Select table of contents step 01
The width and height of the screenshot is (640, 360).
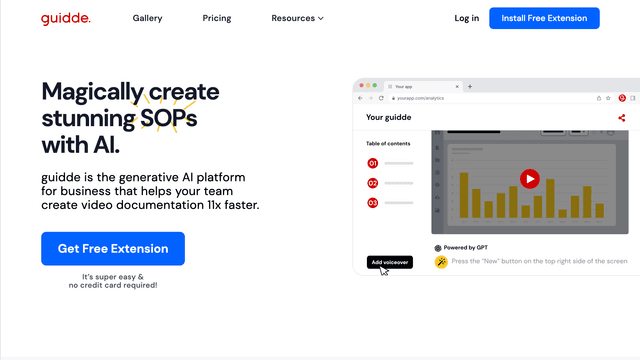click(373, 163)
